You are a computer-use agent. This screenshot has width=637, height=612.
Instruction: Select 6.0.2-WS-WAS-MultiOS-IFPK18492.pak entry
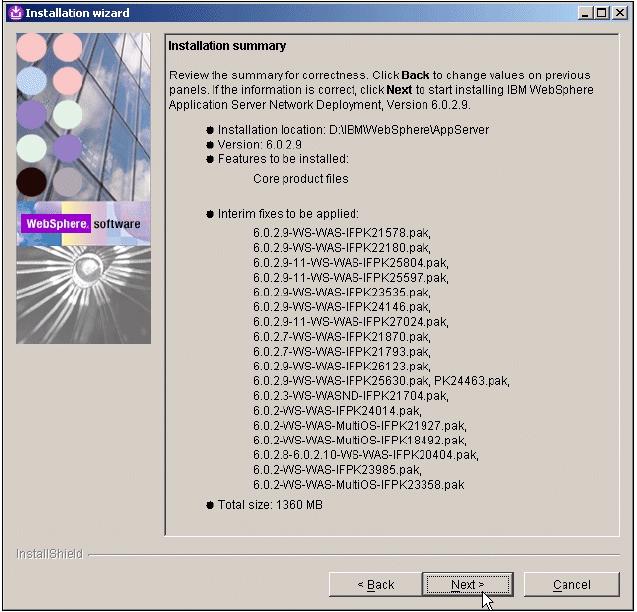pyautogui.click(x=360, y=440)
